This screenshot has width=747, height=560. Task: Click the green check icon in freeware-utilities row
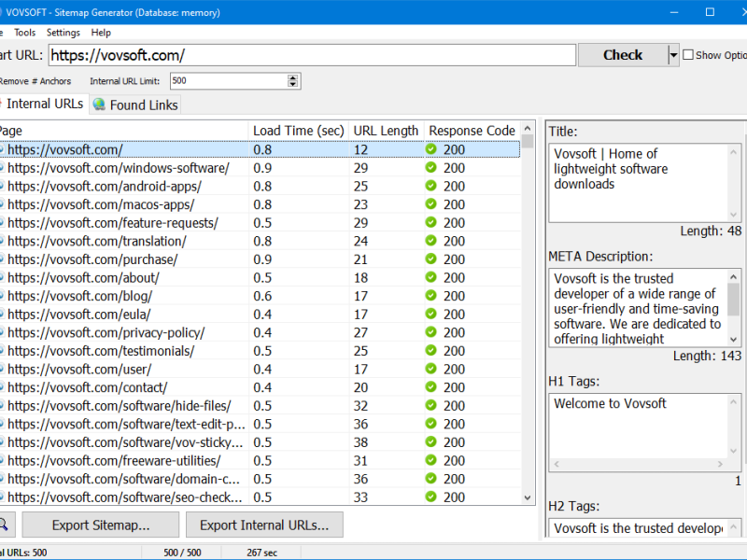coord(431,460)
